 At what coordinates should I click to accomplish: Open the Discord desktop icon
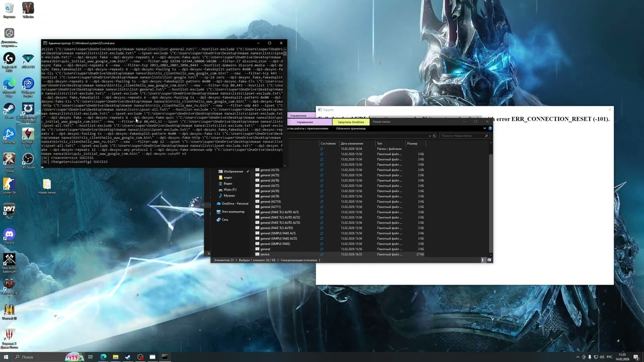click(x=9, y=236)
